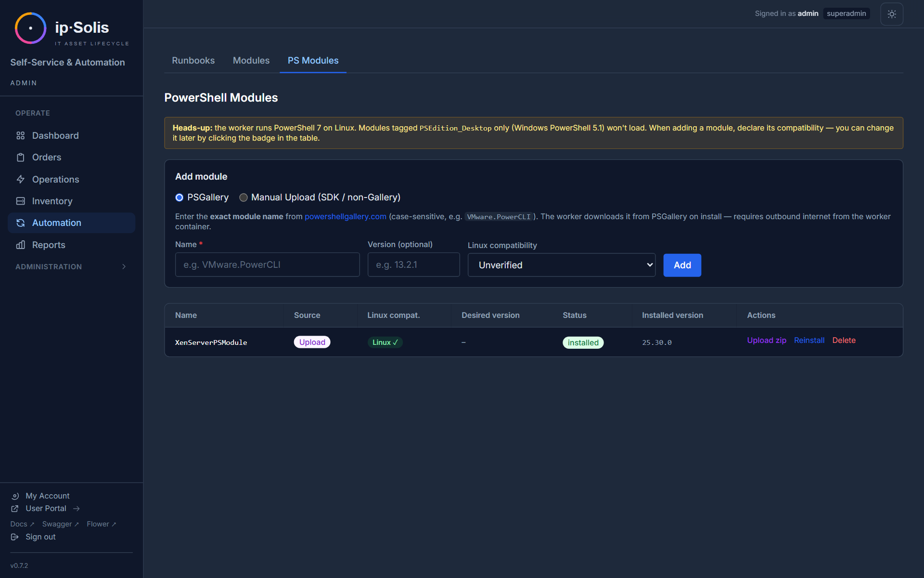Click the arrow next to User Portal
Image resolution: width=924 pixels, height=578 pixels.
click(x=77, y=509)
